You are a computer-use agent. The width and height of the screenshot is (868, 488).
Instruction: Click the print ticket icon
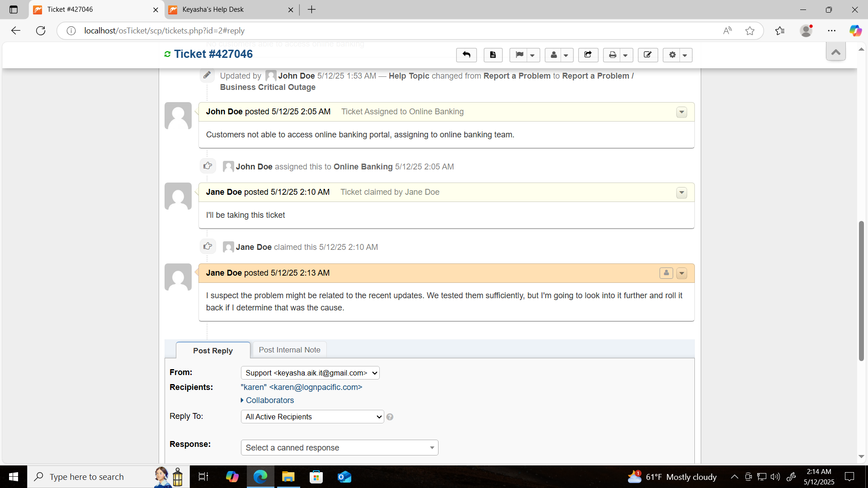tap(612, 55)
